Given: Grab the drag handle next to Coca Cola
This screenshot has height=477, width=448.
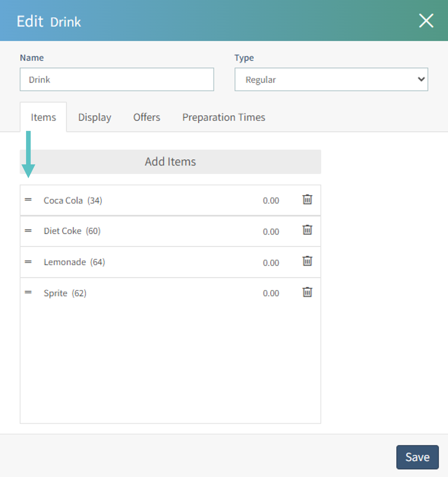Looking at the screenshot, I should (x=28, y=200).
